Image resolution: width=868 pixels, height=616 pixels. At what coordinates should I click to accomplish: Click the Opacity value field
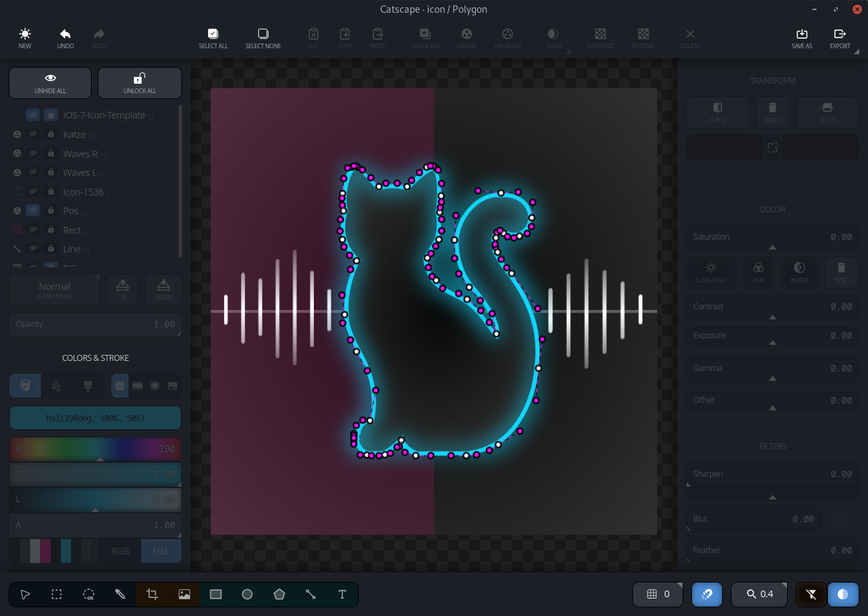tap(95, 324)
